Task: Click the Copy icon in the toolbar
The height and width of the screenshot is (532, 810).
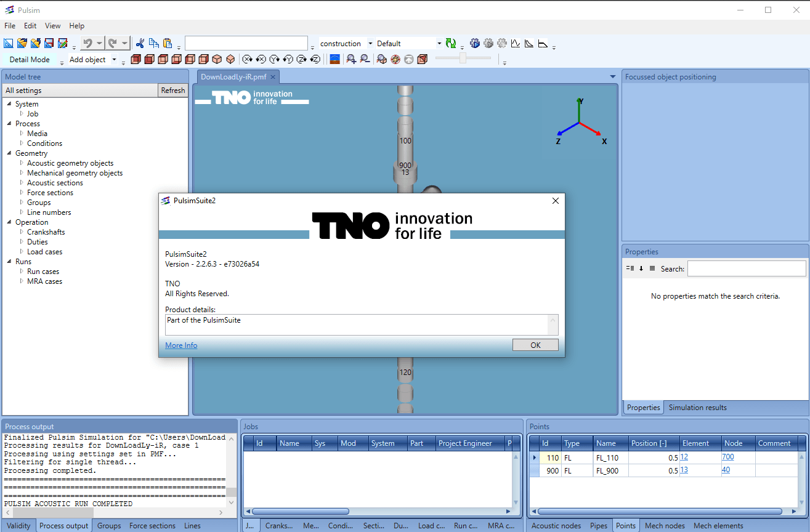Action: click(154, 43)
